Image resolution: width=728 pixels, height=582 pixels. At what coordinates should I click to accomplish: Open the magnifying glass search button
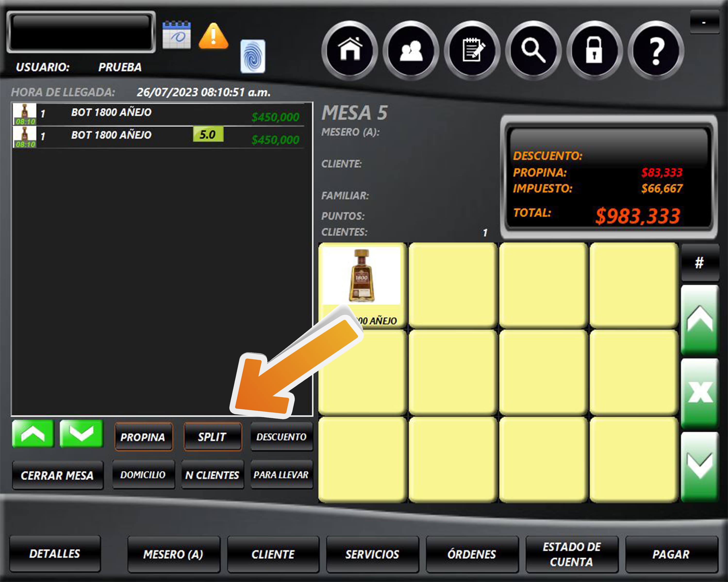[x=533, y=50]
